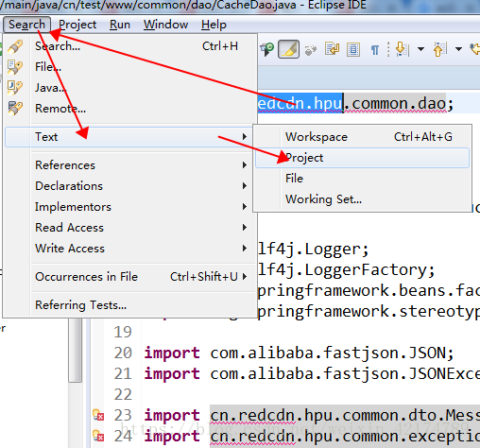This screenshot has height=448, width=480.
Task: Click error marker on line 23
Action: point(98,415)
